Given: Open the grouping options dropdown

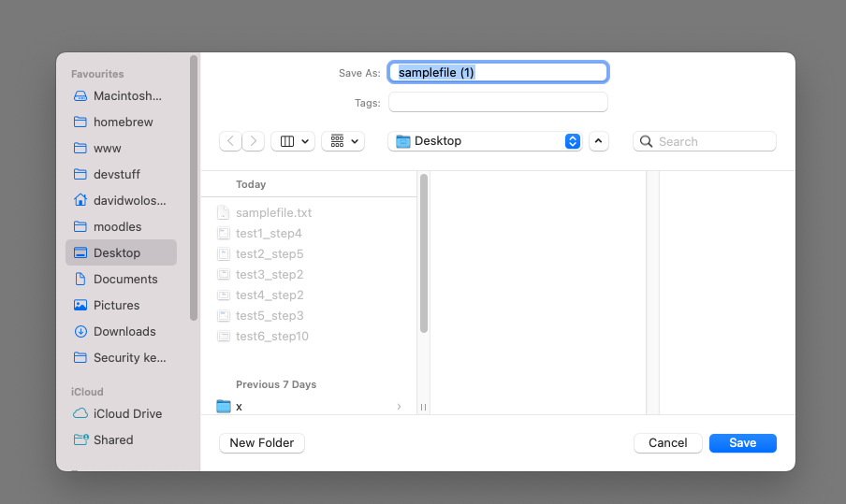Looking at the screenshot, I should tap(343, 141).
